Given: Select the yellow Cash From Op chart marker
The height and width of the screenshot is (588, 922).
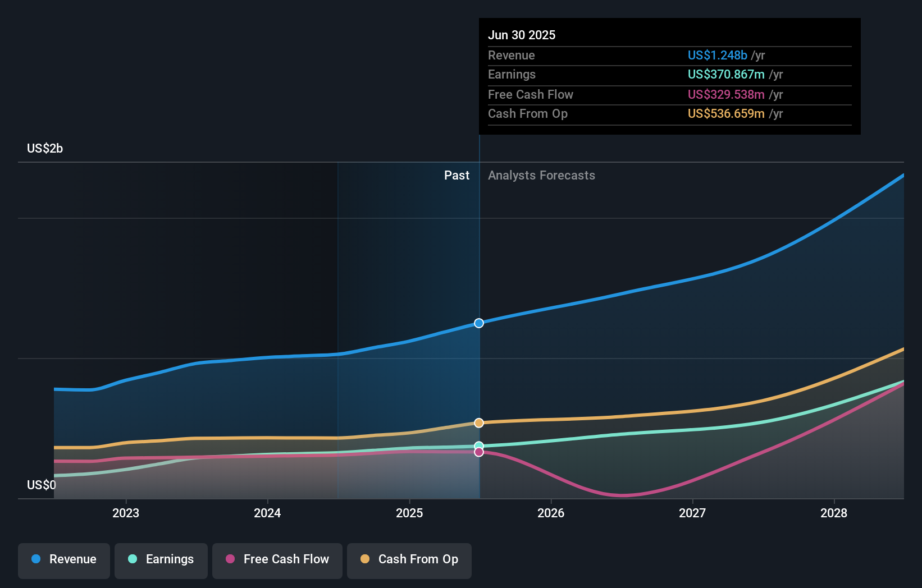Looking at the screenshot, I should click(x=478, y=422).
